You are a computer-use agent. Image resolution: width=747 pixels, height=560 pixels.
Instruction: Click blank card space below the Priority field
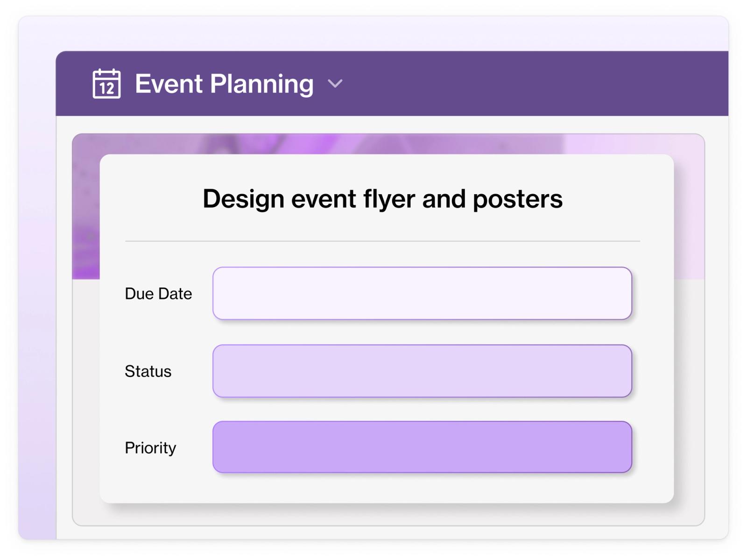387,488
